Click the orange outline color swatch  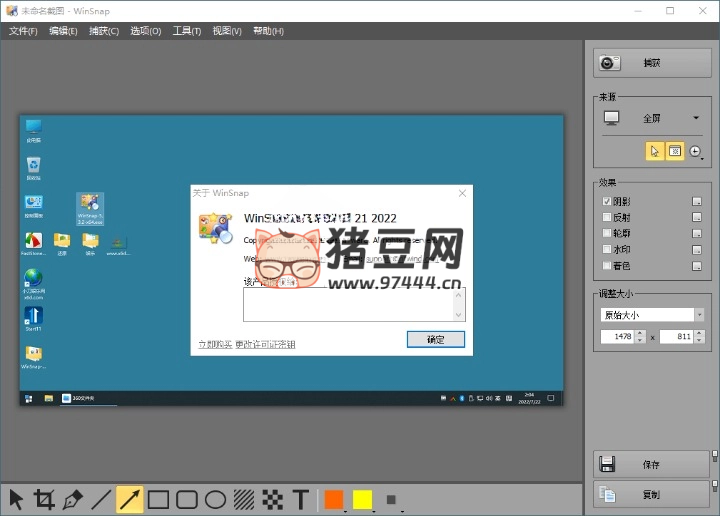point(334,499)
